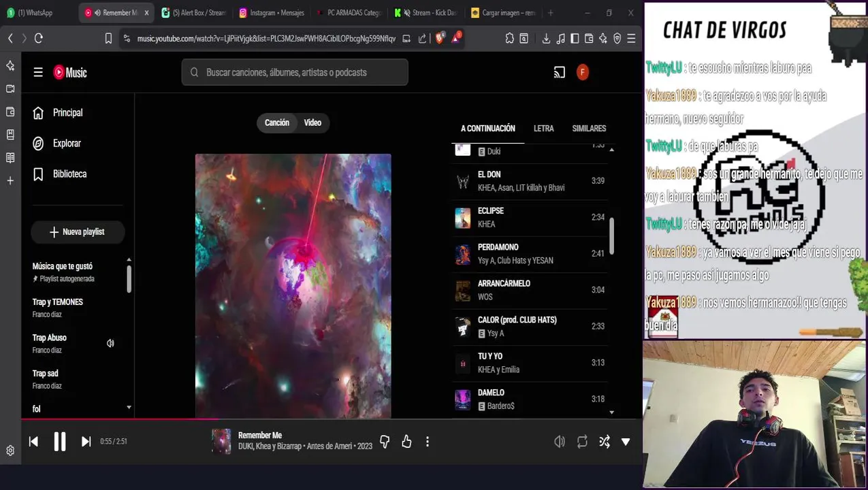Screen dimensions: 868x490
Task: Switch to Canción mode
Action: [277, 122]
